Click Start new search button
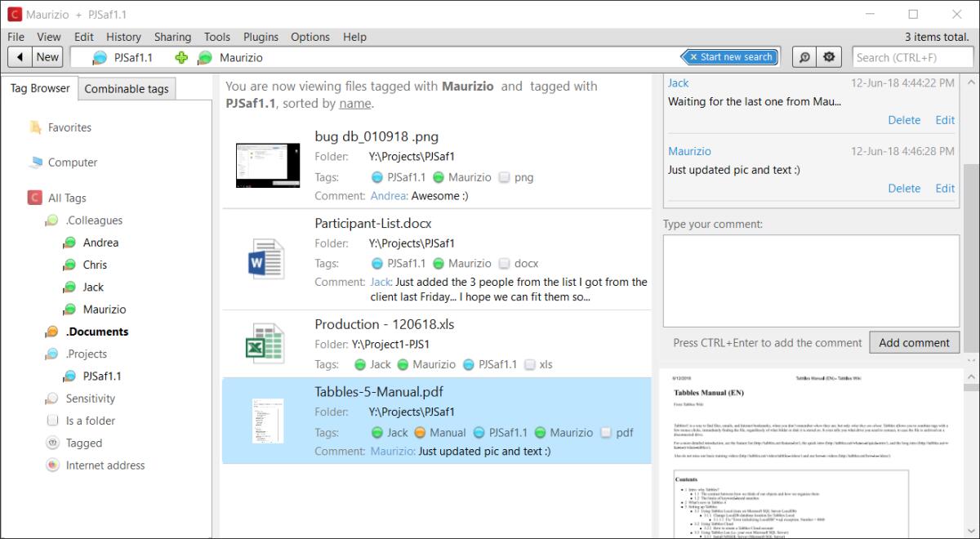This screenshot has height=539, width=980. (x=730, y=57)
